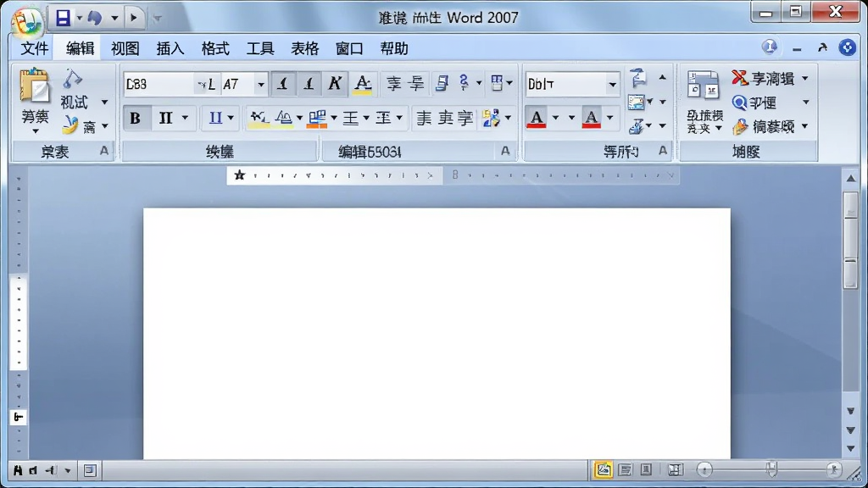Open the 插入 menu
The height and width of the screenshot is (488, 868).
(170, 48)
